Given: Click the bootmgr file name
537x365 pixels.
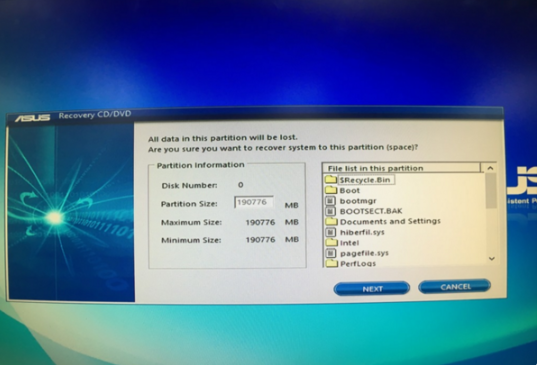Looking at the screenshot, I should tap(358, 201).
